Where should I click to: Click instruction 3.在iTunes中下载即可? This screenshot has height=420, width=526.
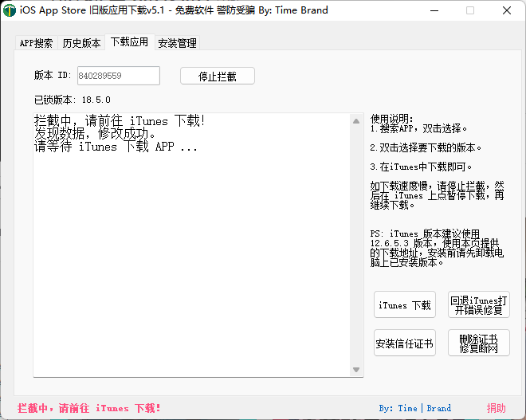coord(421,167)
